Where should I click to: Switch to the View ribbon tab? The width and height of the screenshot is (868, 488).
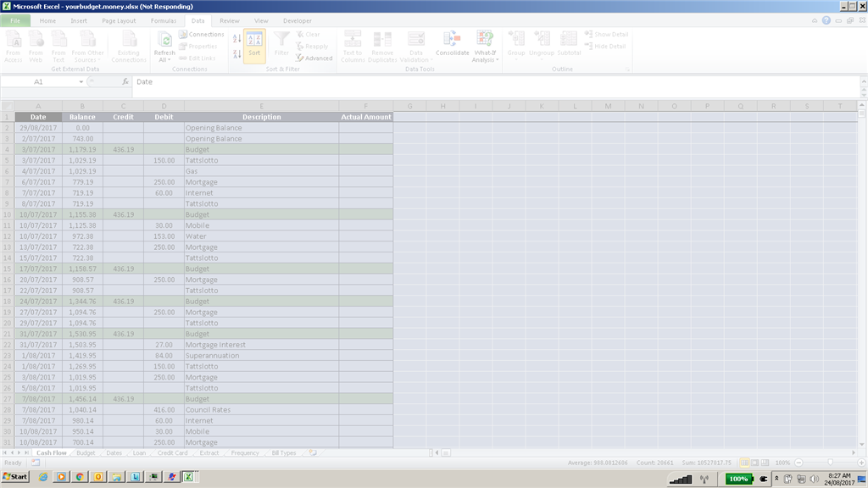click(x=261, y=21)
